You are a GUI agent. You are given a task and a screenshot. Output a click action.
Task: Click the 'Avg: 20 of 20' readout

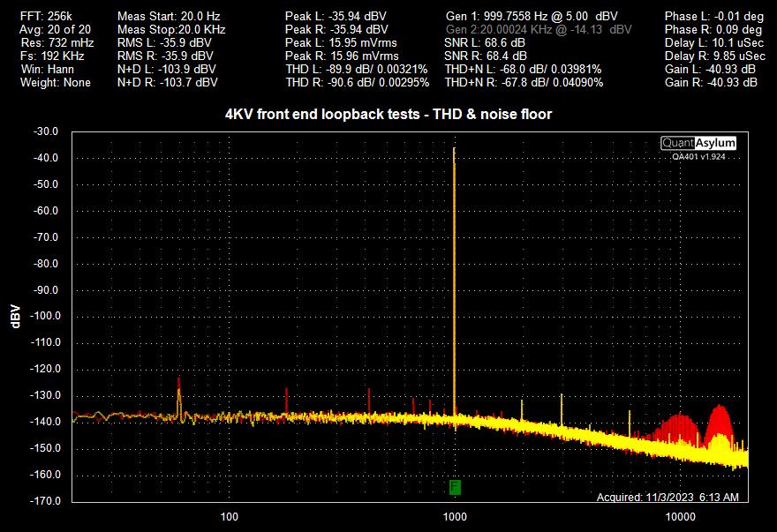(x=55, y=30)
